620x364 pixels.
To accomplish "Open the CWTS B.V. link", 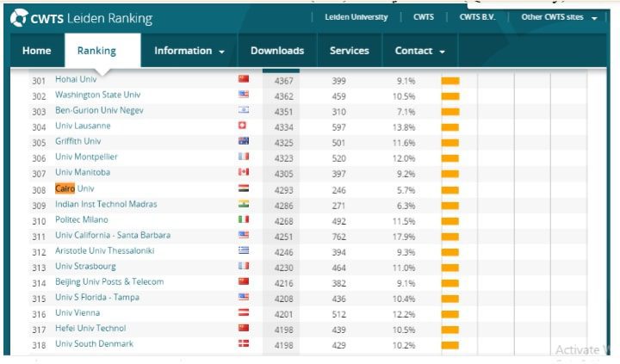I will pos(477,17).
